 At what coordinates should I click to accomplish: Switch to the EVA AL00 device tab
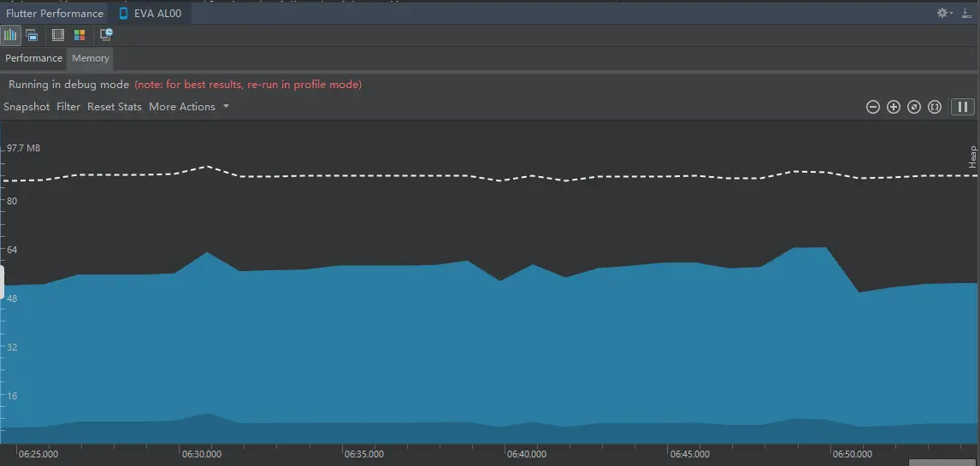click(150, 13)
